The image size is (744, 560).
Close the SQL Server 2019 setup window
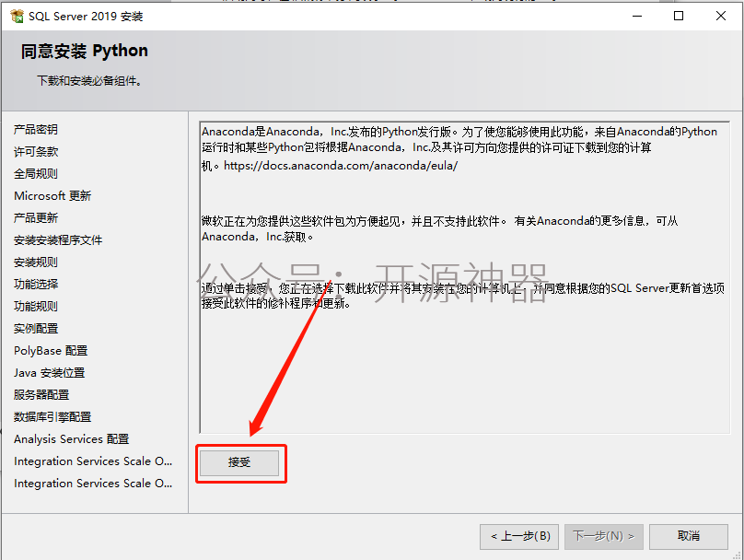coord(721,17)
